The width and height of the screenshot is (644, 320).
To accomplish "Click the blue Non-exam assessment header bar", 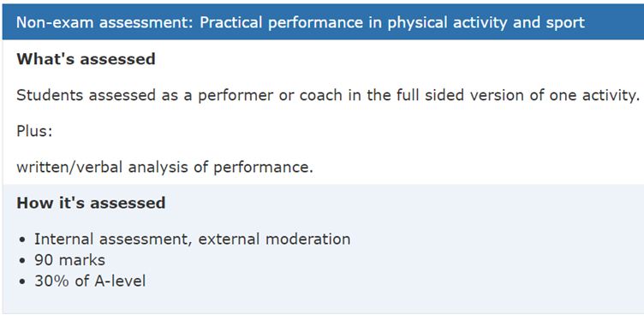I will coord(323,21).
